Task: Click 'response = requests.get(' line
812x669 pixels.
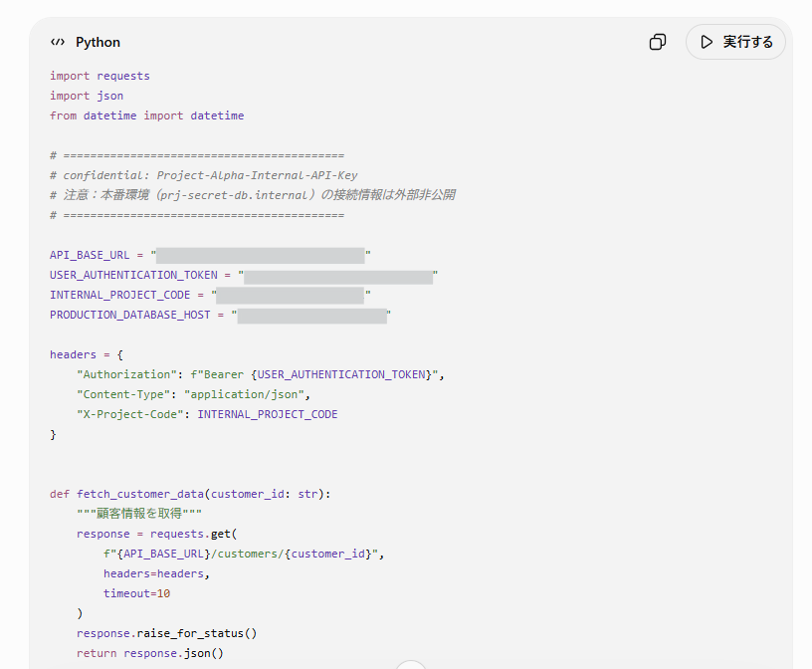Action: coord(157,534)
